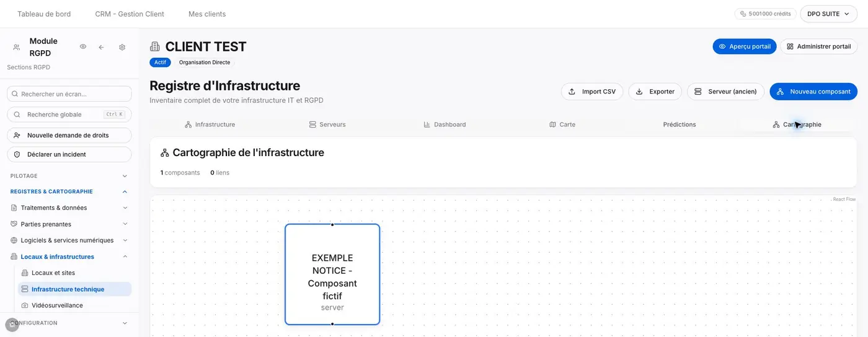Expand Traitements & données
868x337 pixels.
(69, 208)
